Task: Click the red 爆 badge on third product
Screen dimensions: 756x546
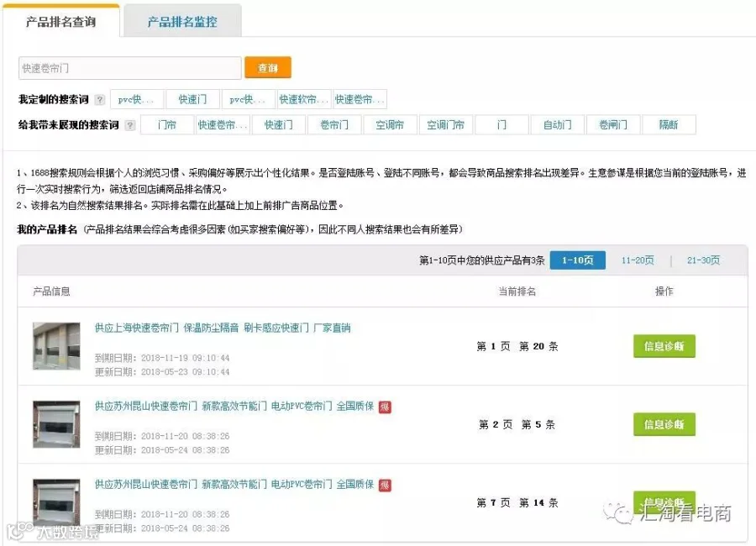Action: click(x=385, y=486)
